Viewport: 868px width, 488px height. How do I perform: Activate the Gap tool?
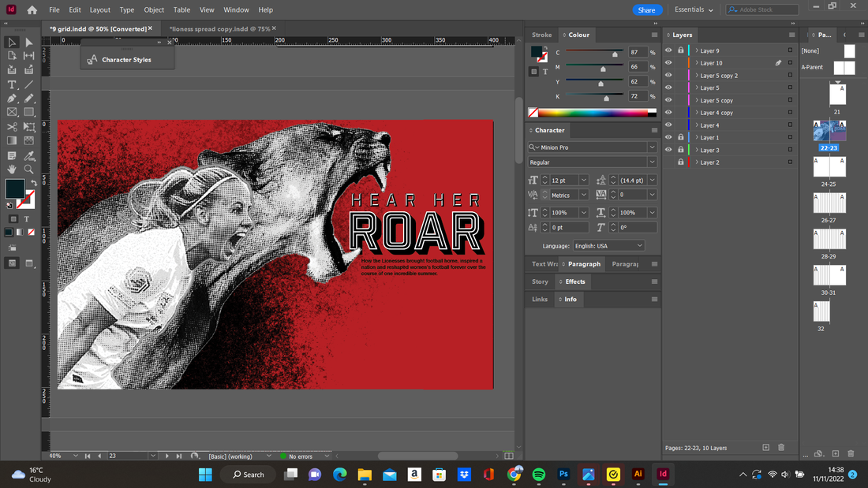click(x=28, y=56)
